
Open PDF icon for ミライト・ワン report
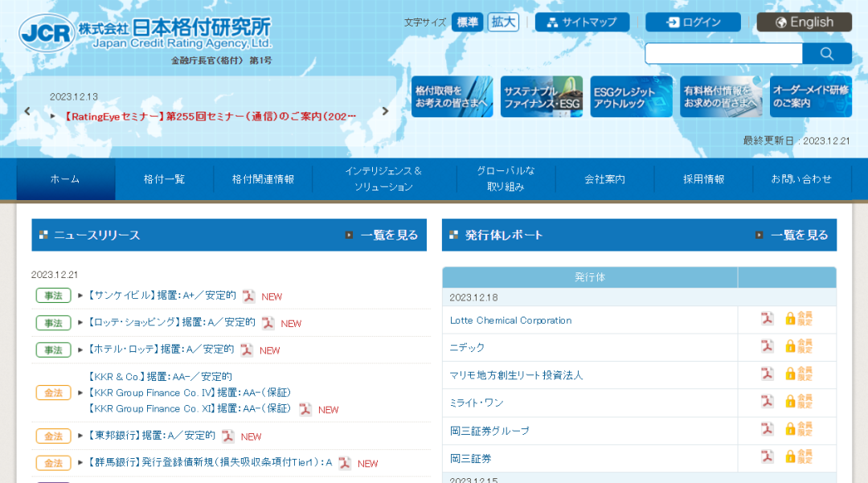coord(768,401)
